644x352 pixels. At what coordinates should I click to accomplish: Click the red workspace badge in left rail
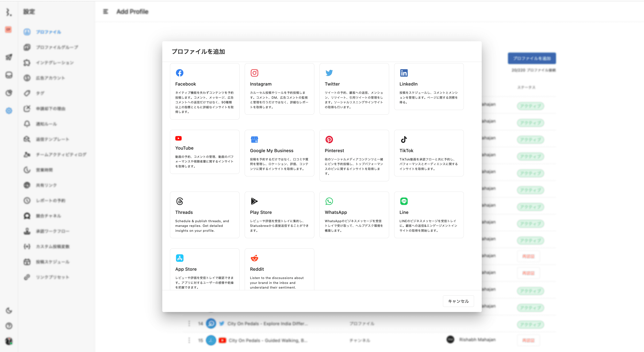point(8,30)
